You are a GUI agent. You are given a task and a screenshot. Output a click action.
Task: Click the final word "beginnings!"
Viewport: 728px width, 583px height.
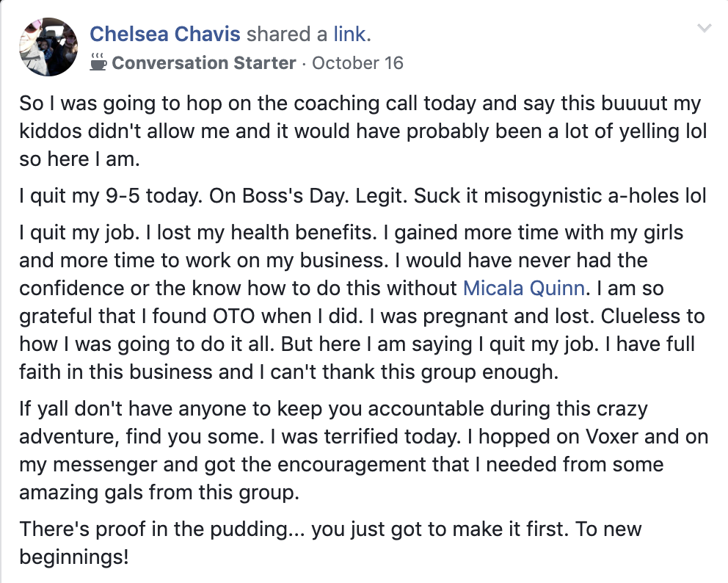(x=73, y=557)
